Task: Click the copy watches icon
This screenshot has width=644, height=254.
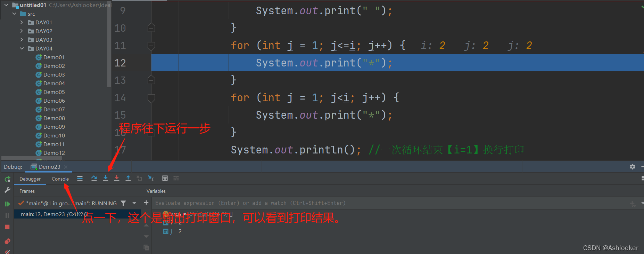Action: 146,248
